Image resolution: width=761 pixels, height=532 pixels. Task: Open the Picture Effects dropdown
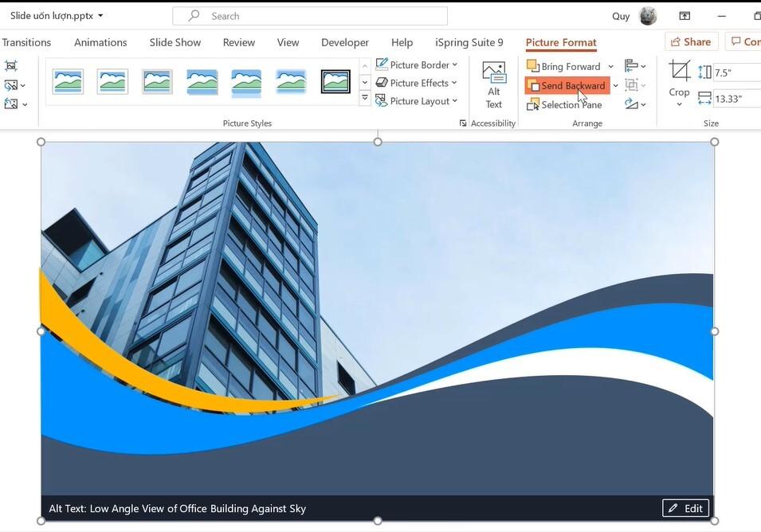417,83
